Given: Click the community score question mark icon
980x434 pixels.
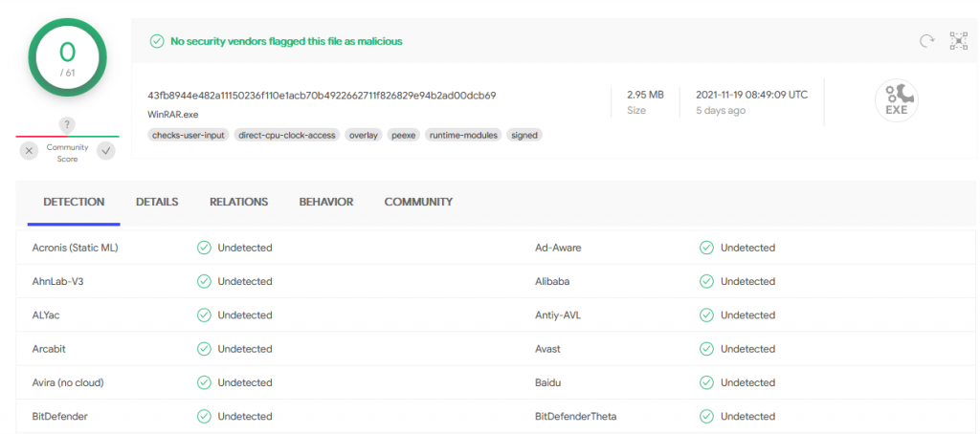Looking at the screenshot, I should click(67, 125).
